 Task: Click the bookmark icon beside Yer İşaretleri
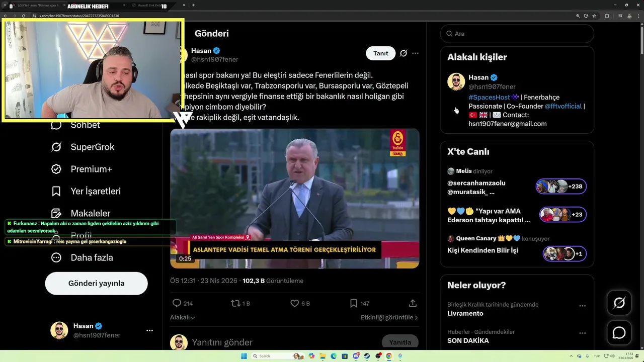point(56,191)
